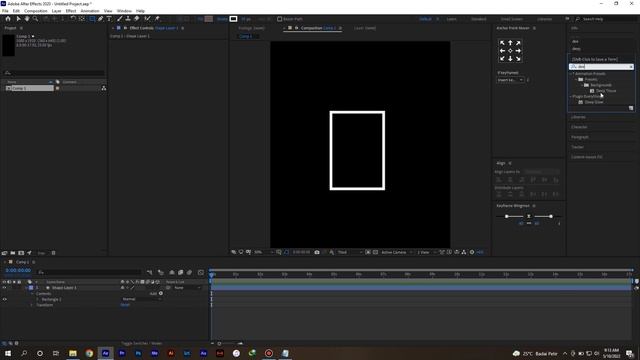Image resolution: width=640 pixels, height=360 pixels.
Task: Open the Animation menu
Action: (x=90, y=11)
